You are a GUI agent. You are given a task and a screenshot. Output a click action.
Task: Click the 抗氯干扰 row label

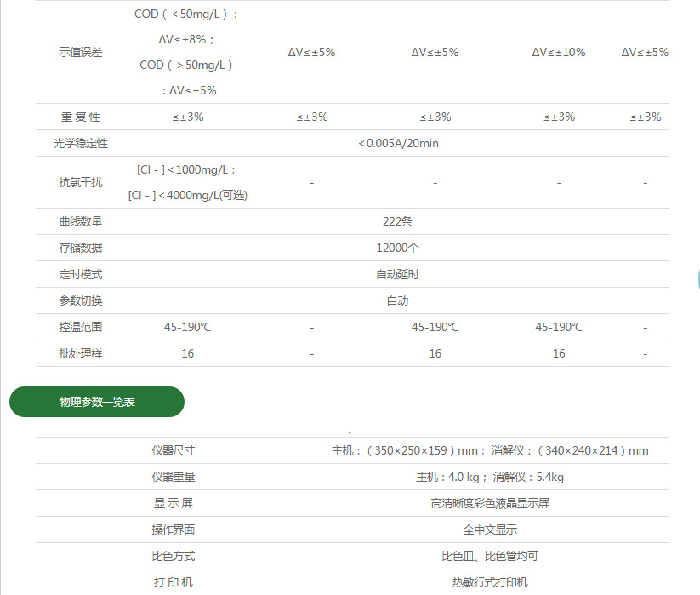point(78,182)
